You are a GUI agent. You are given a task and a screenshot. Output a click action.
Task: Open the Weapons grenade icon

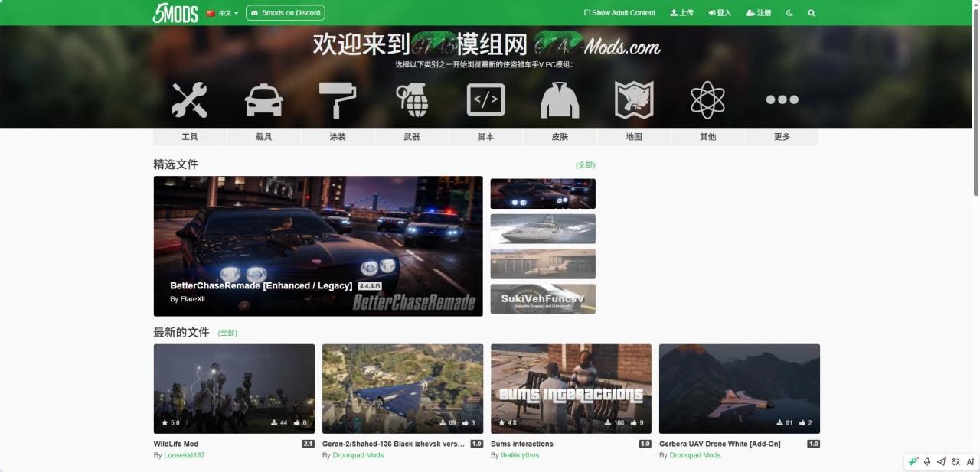[x=412, y=99]
